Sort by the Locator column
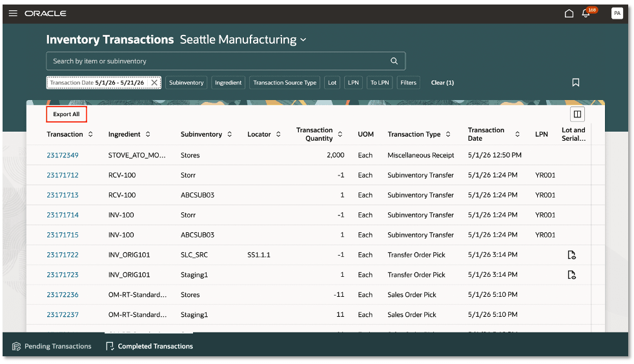The height and width of the screenshot is (364, 634). [x=278, y=134]
